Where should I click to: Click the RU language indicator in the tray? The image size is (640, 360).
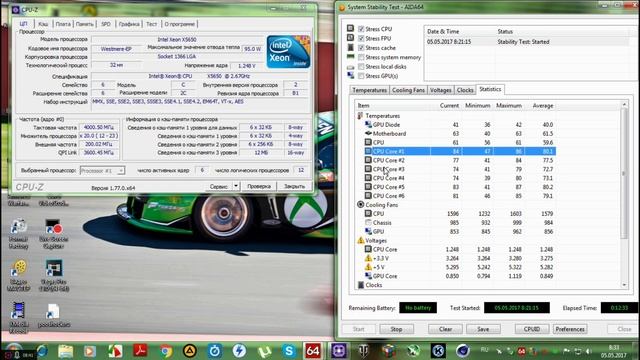click(484, 350)
